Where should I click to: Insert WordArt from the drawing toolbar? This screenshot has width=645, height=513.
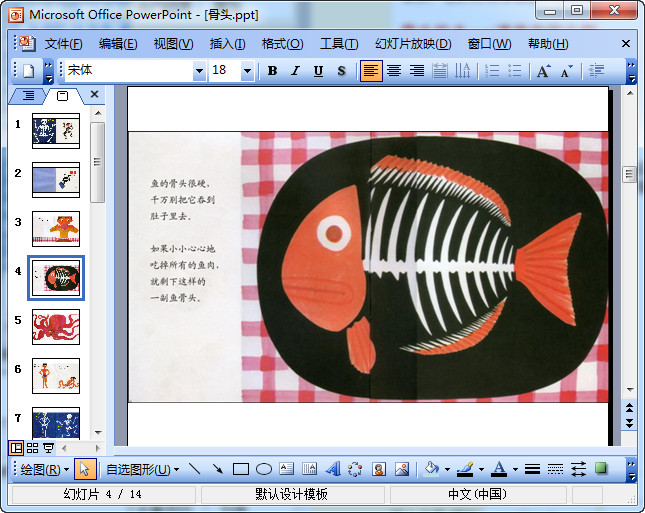[333, 469]
